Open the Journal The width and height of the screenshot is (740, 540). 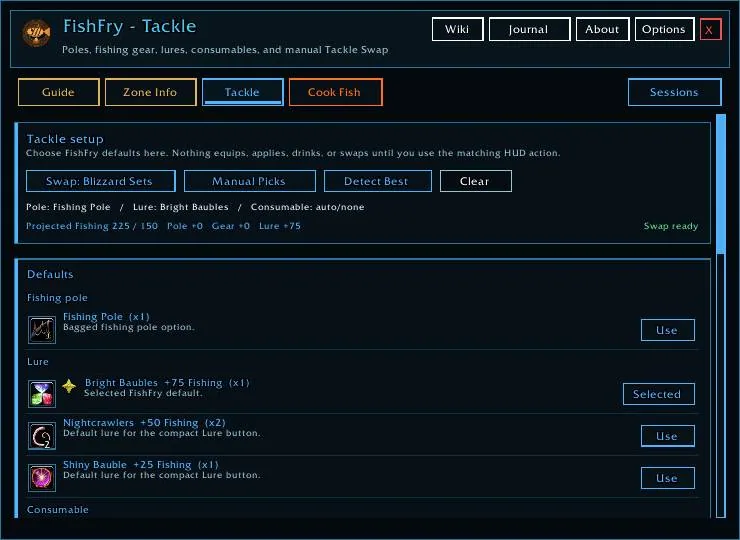530,29
